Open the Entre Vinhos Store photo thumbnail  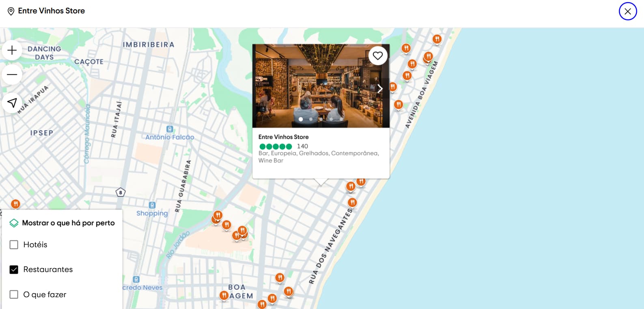point(321,86)
